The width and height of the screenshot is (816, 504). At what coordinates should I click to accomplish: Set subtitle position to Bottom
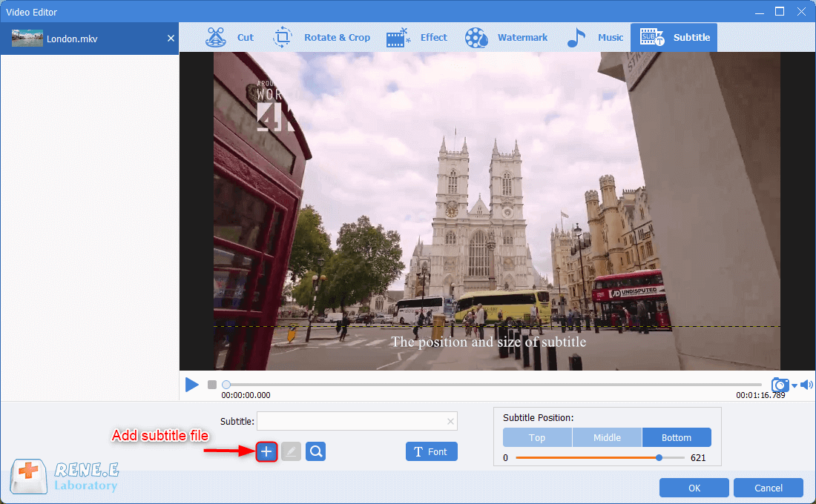[677, 437]
